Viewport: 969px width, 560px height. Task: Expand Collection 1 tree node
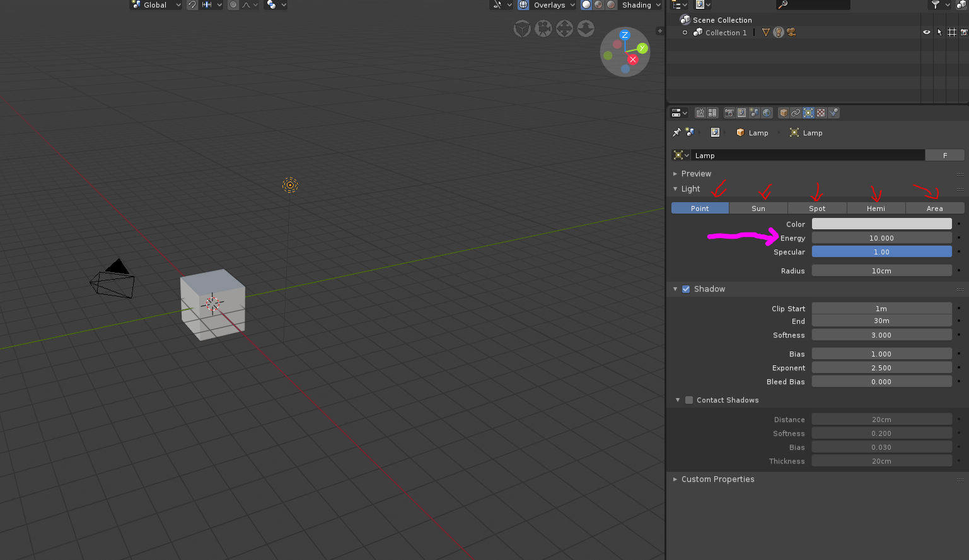pos(685,32)
